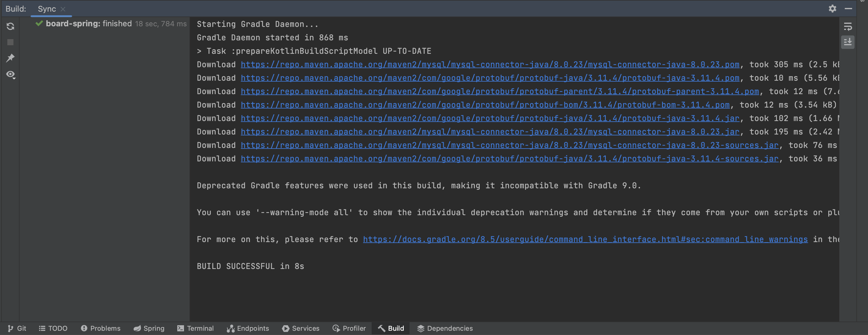
Task: Open the Spring tool window
Action: click(149, 328)
